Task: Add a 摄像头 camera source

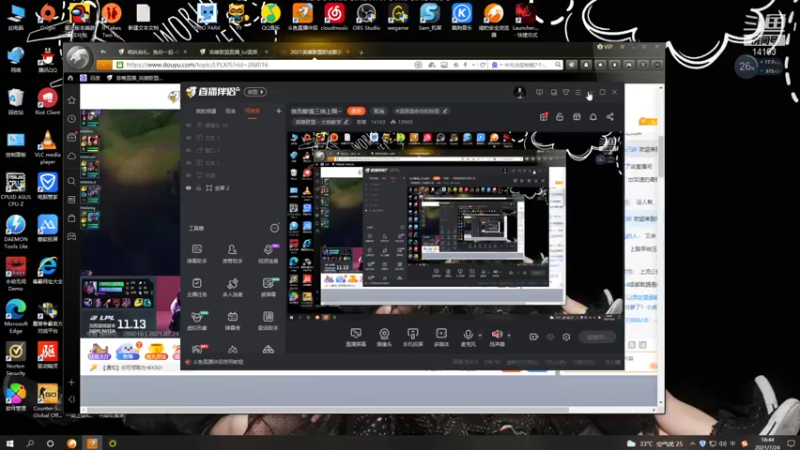Action: [x=384, y=337]
